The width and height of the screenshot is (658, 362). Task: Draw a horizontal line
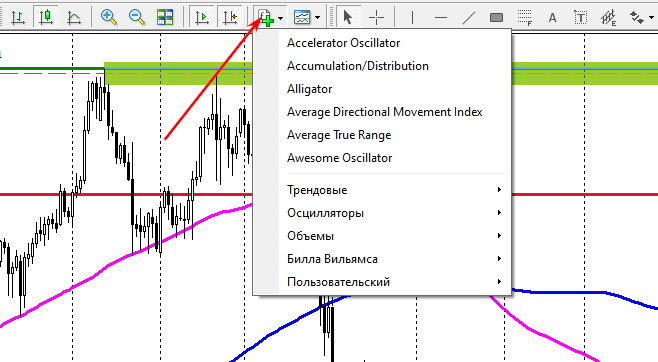(441, 17)
